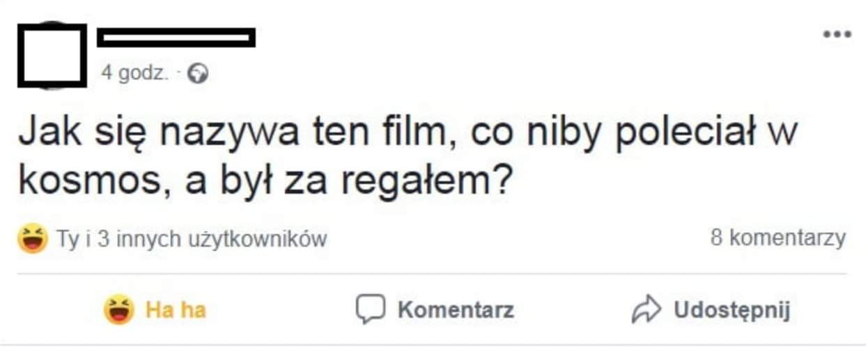This screenshot has width=868, height=347.
Task: Open the three-dot post options menu
Action: (x=837, y=34)
